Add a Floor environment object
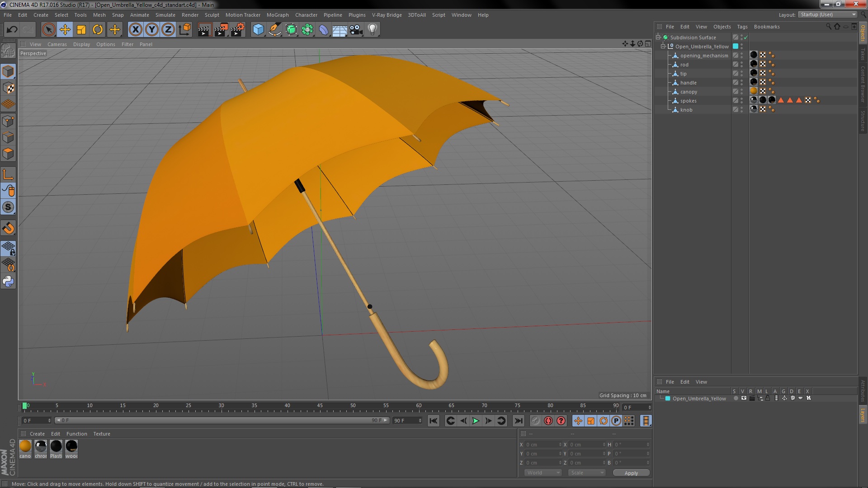 click(340, 30)
